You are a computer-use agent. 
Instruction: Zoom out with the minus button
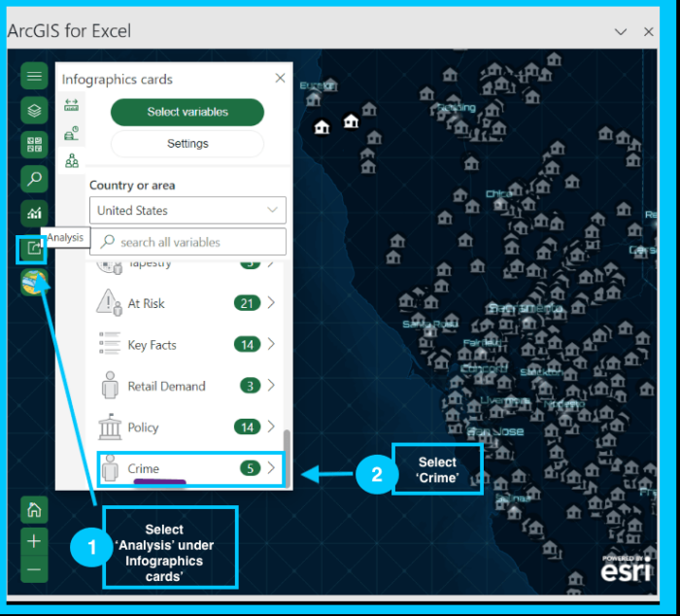click(34, 569)
